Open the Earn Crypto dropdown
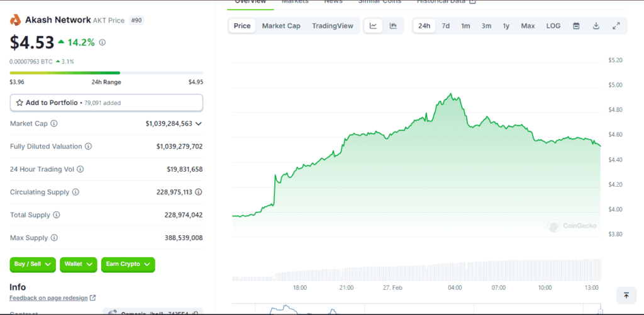Image resolution: width=644 pixels, height=315 pixels. pos(128,265)
